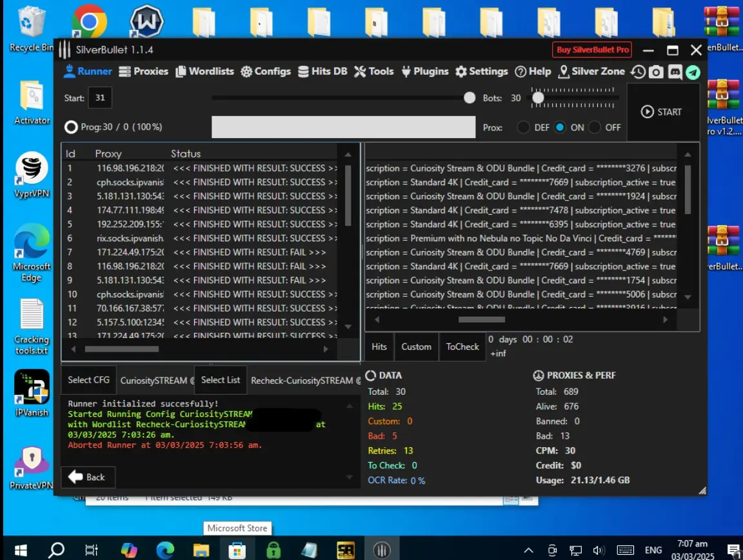This screenshot has height=560, width=743.
Task: Launch the IPVanish desktop shortcut
Action: [x=32, y=393]
